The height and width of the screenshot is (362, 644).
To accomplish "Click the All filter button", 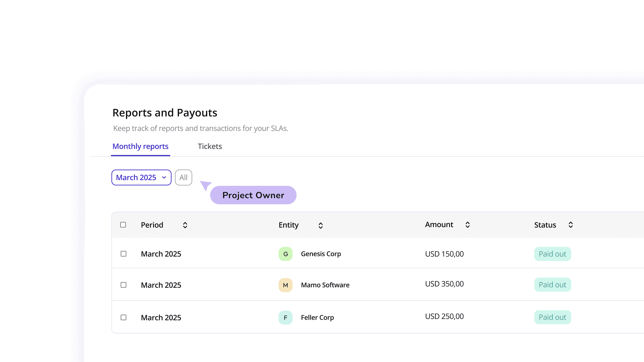I will click(184, 177).
